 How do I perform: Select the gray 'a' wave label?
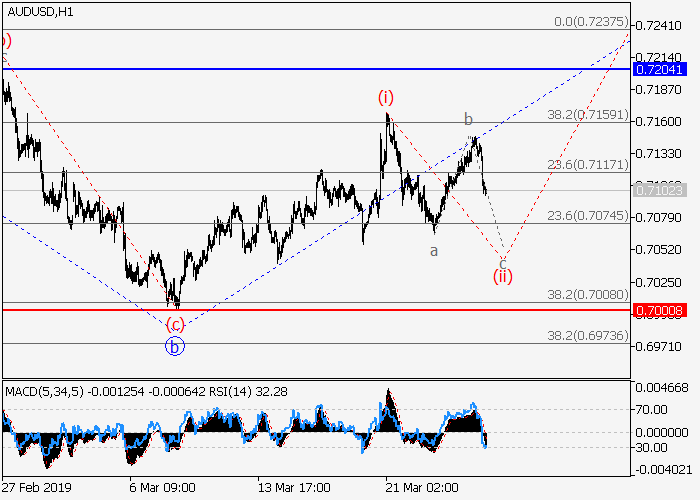pos(433,251)
